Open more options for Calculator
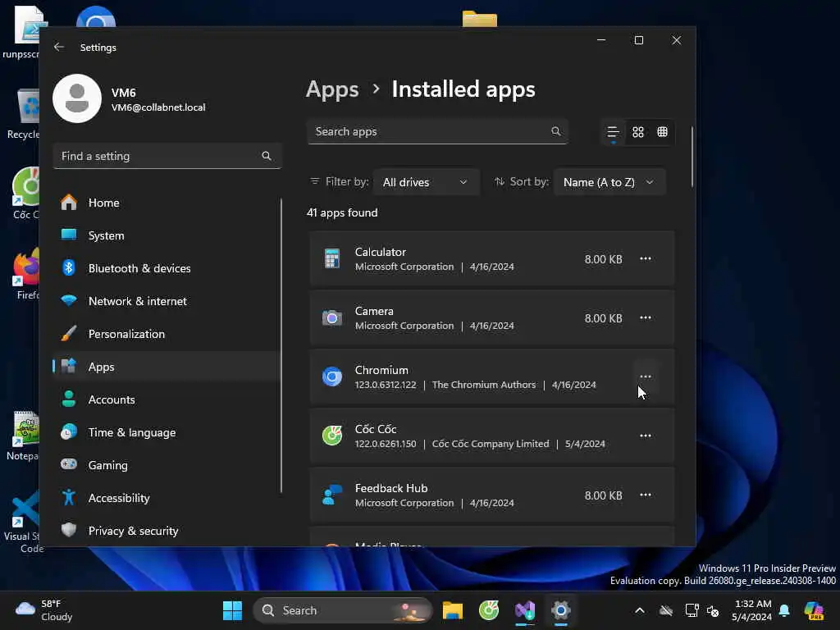Screen dimensions: 840x630 point(646,258)
